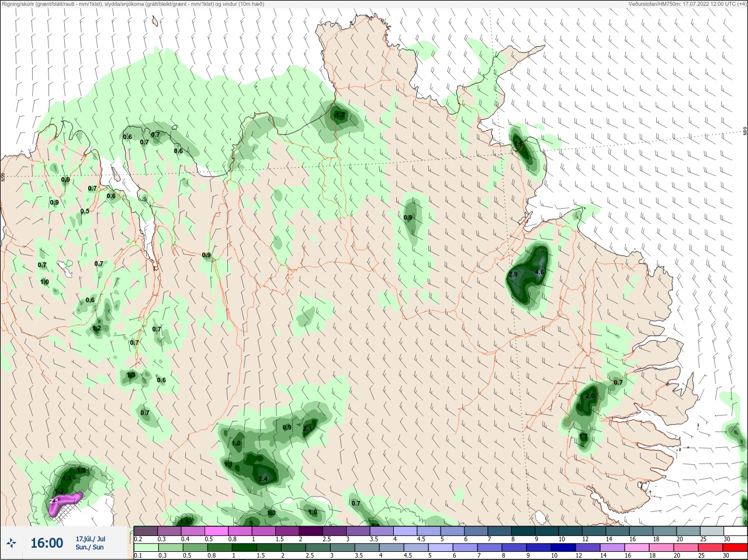The image size is (748, 560).
Task: Select the 16:00 forecast time display
Action: pyautogui.click(x=47, y=543)
